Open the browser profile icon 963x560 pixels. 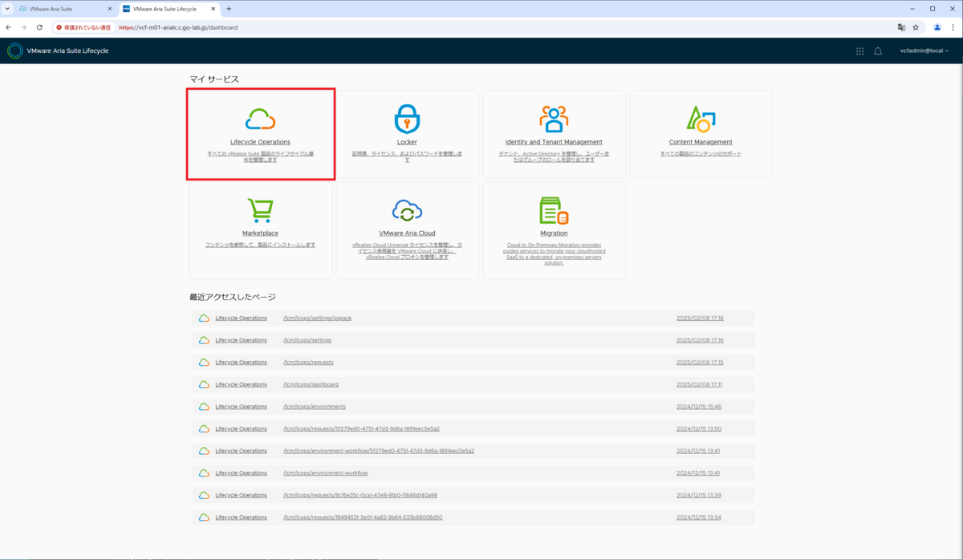tap(937, 27)
